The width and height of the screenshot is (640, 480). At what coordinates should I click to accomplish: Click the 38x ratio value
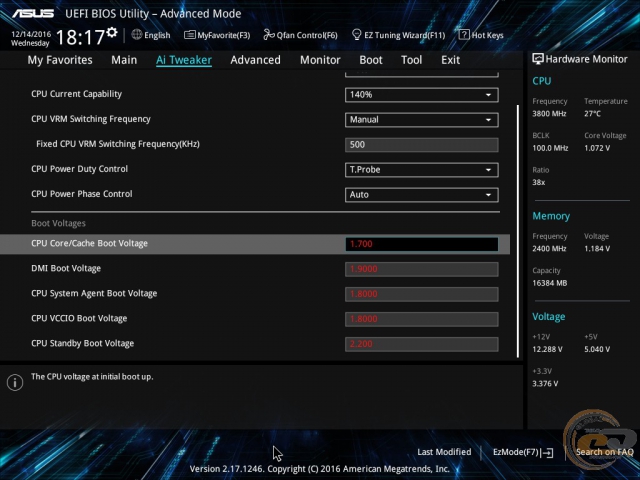tap(539, 182)
